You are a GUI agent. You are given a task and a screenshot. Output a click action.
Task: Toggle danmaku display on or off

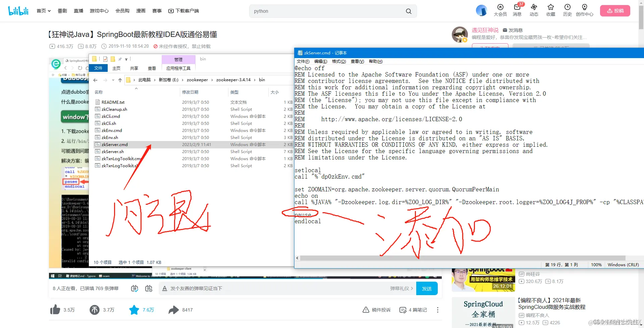(135, 288)
